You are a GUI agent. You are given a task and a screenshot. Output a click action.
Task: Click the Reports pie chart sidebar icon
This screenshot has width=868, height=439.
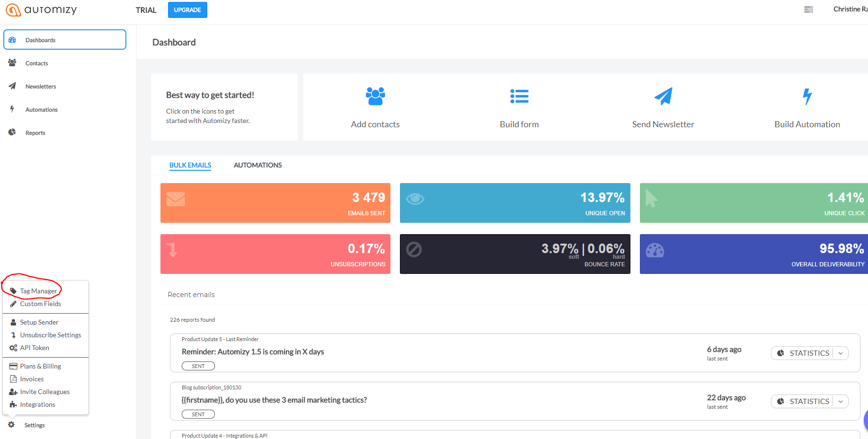tap(12, 132)
